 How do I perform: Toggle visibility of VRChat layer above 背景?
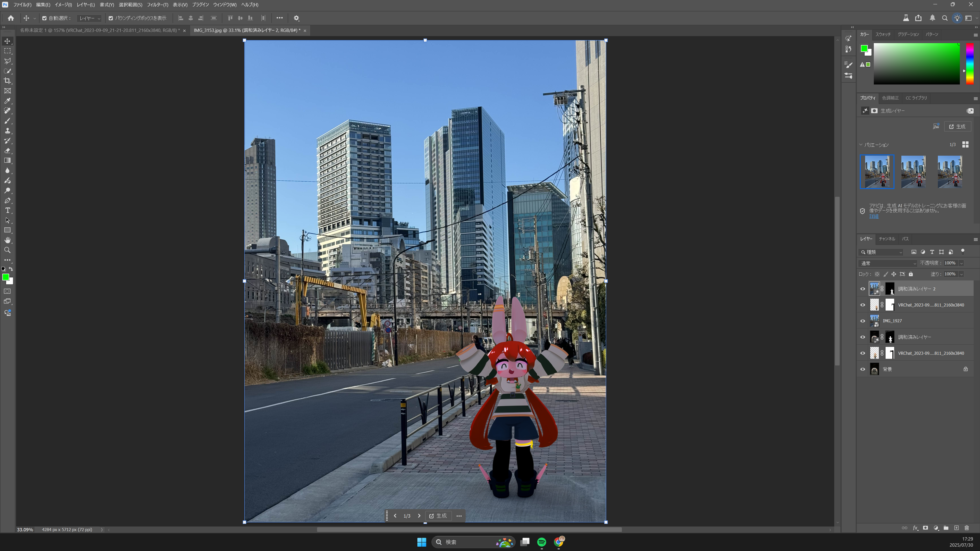(x=863, y=353)
